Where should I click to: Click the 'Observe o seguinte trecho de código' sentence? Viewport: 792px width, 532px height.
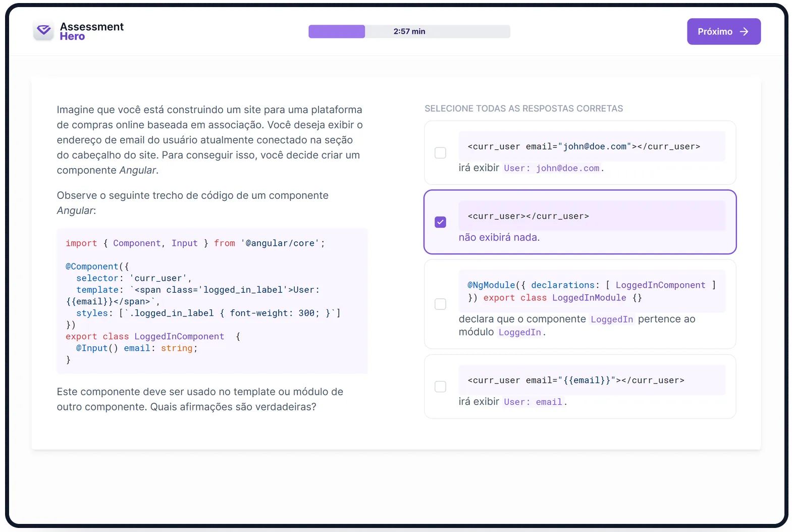(x=192, y=202)
